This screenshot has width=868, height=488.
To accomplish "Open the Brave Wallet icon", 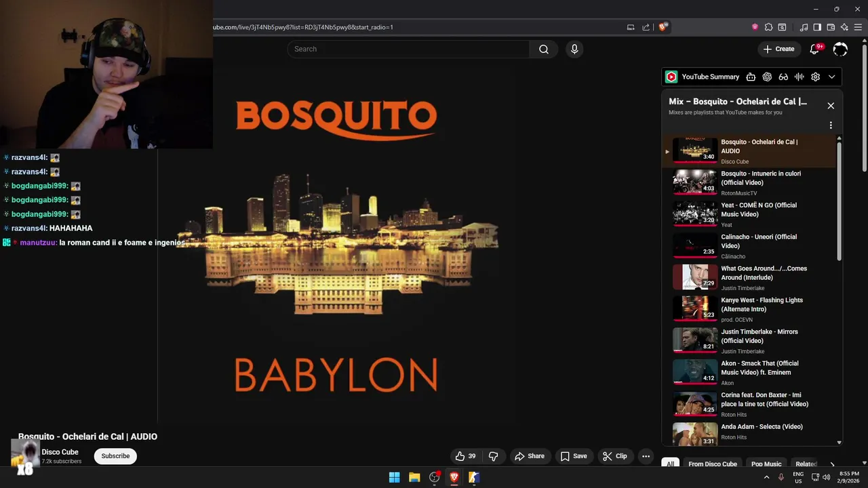I will tap(831, 27).
